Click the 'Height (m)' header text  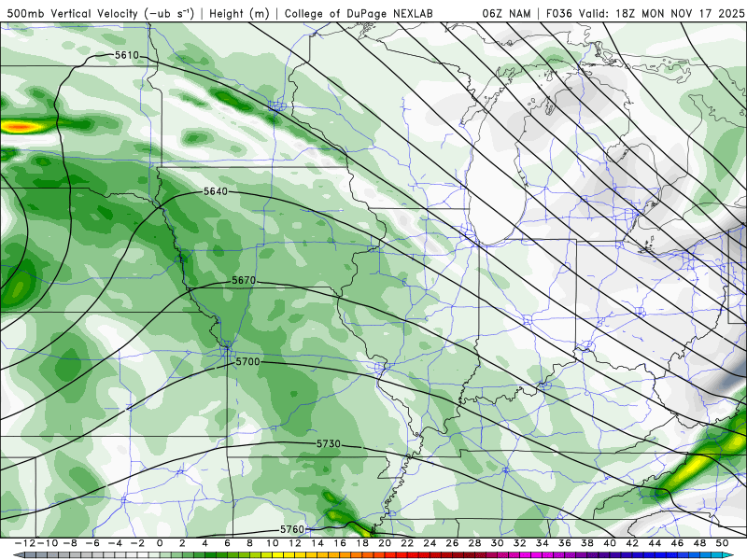coord(239,13)
